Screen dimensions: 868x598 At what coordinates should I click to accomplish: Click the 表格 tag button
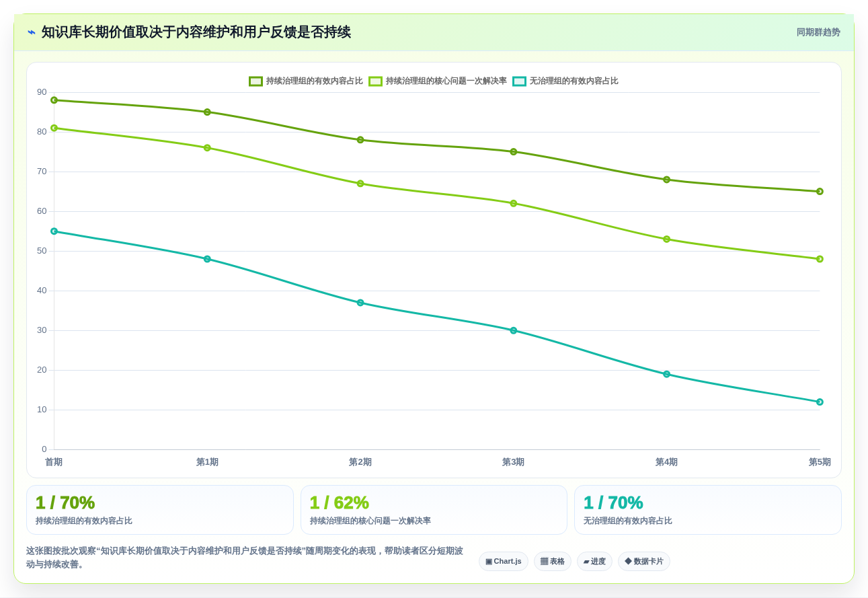553,561
